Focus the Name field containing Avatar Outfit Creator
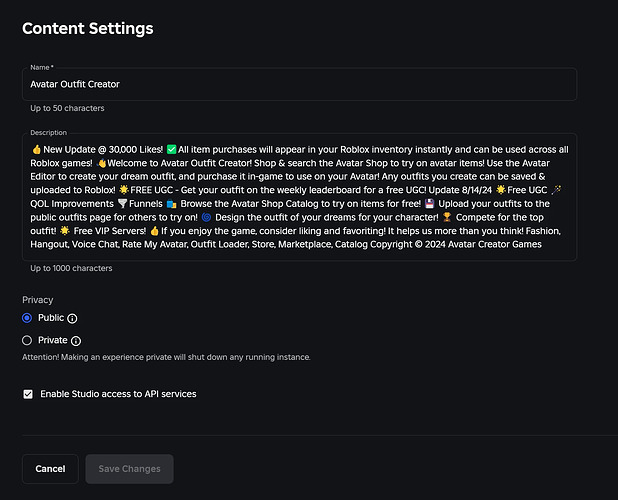Viewport: 618px width, 500px height. coord(300,84)
